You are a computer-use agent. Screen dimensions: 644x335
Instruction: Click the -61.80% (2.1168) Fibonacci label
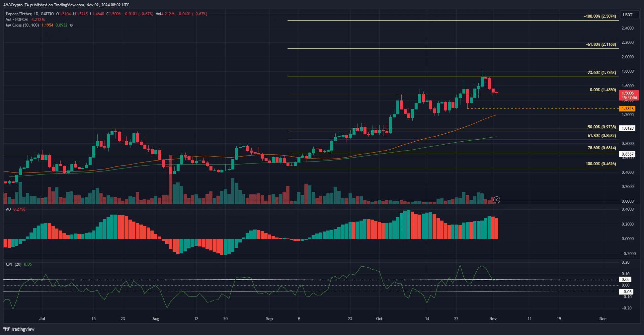click(601, 44)
